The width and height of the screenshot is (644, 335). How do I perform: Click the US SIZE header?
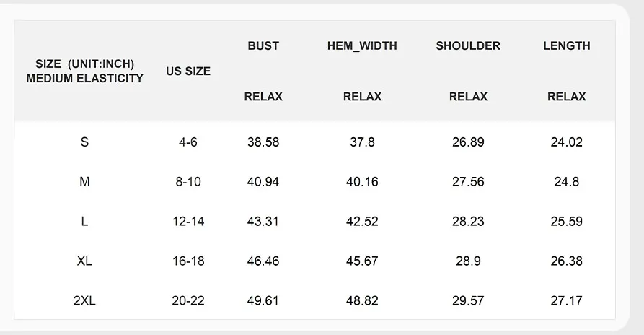(188, 71)
